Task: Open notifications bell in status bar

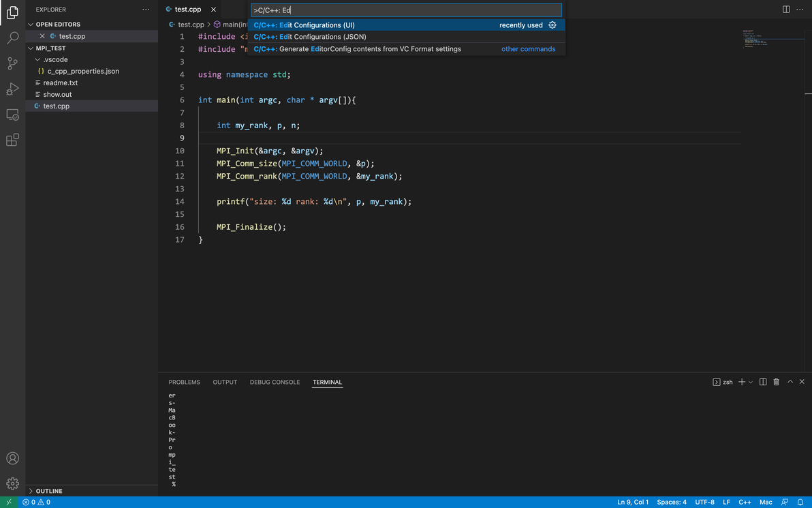Action: [800, 503]
